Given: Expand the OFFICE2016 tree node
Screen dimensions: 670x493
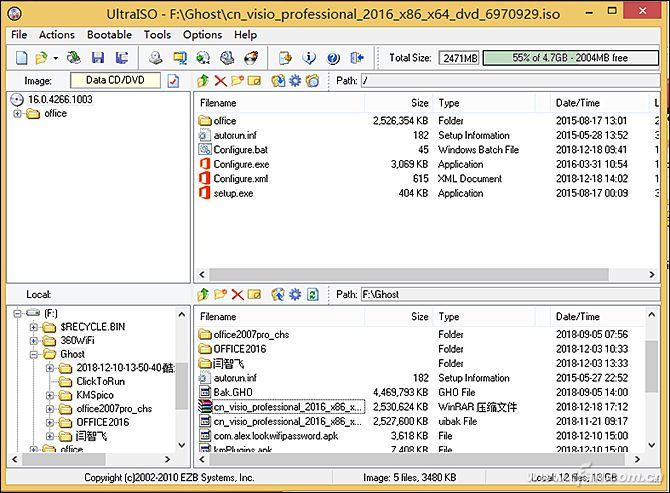Looking at the screenshot, I should click(x=50, y=423).
